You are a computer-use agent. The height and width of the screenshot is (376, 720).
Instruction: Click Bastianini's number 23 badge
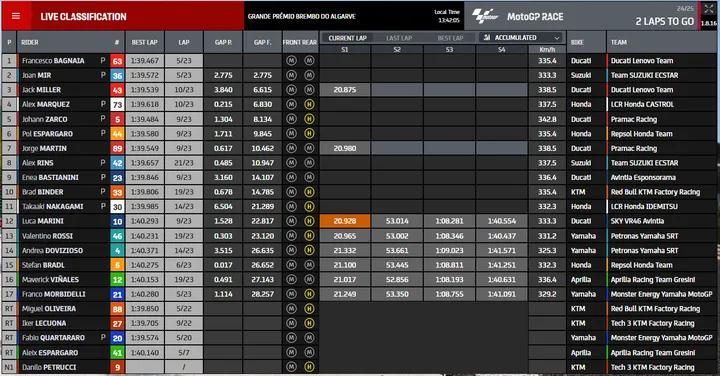118,178
